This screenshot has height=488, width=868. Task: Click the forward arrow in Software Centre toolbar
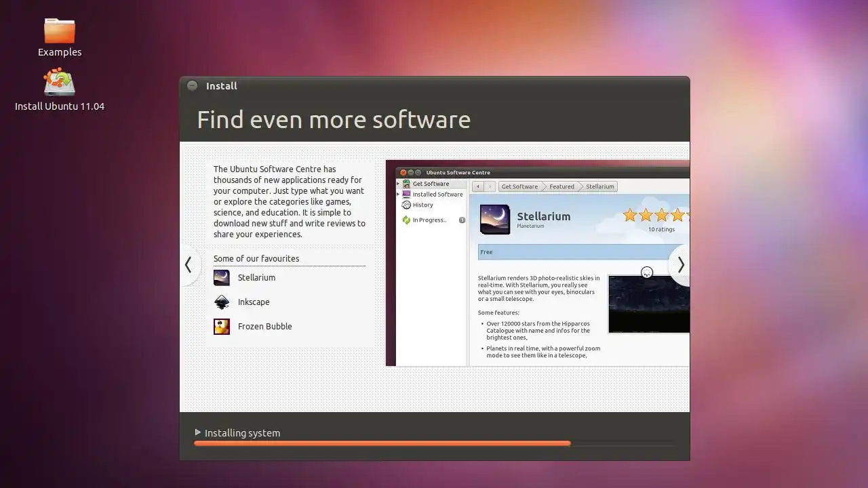(490, 186)
